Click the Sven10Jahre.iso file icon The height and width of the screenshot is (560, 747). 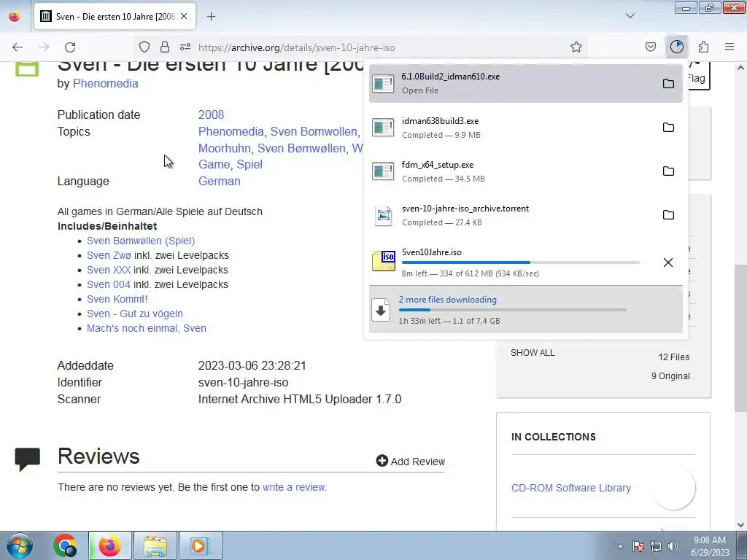[x=384, y=261]
